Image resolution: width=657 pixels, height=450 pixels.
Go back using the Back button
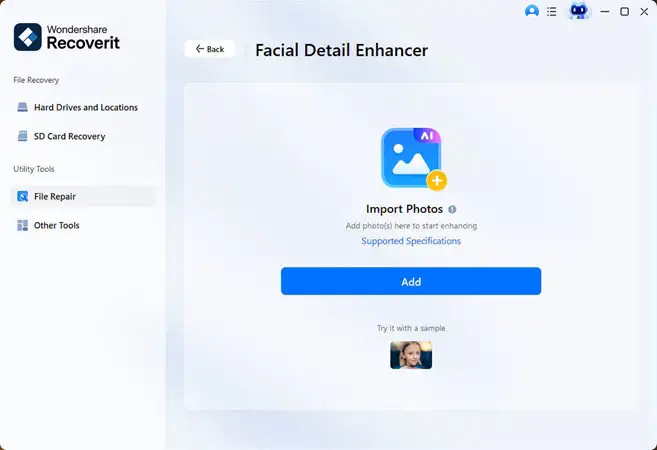point(210,49)
